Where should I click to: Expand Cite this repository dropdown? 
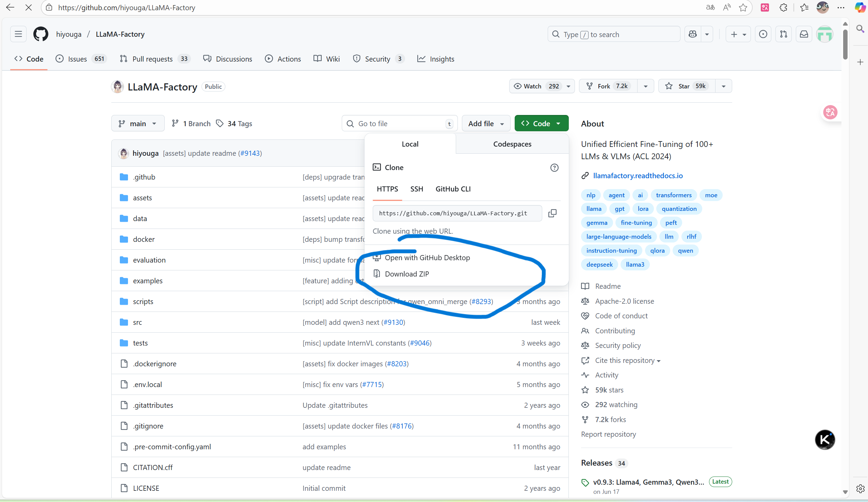[628, 360]
